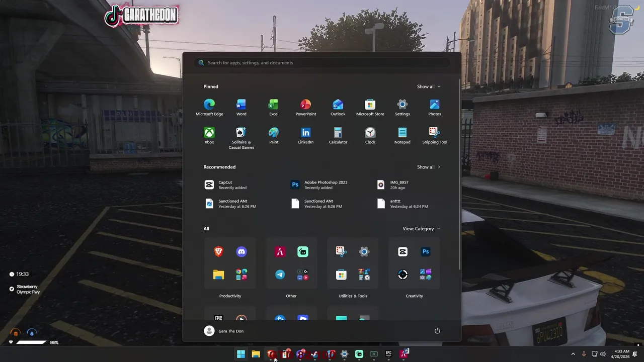The height and width of the screenshot is (362, 644).
Task: Open the LinkedIn app
Action: 306,136
